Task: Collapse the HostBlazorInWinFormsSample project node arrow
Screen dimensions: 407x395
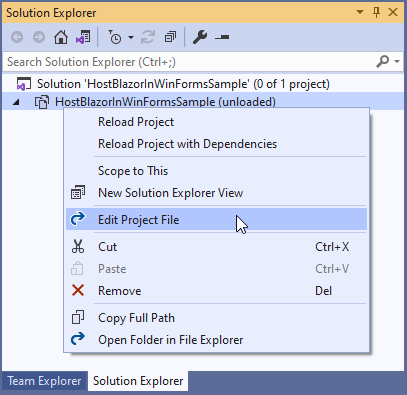Action: 16,102
